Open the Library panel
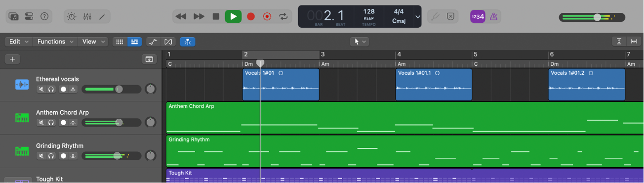 point(14,16)
